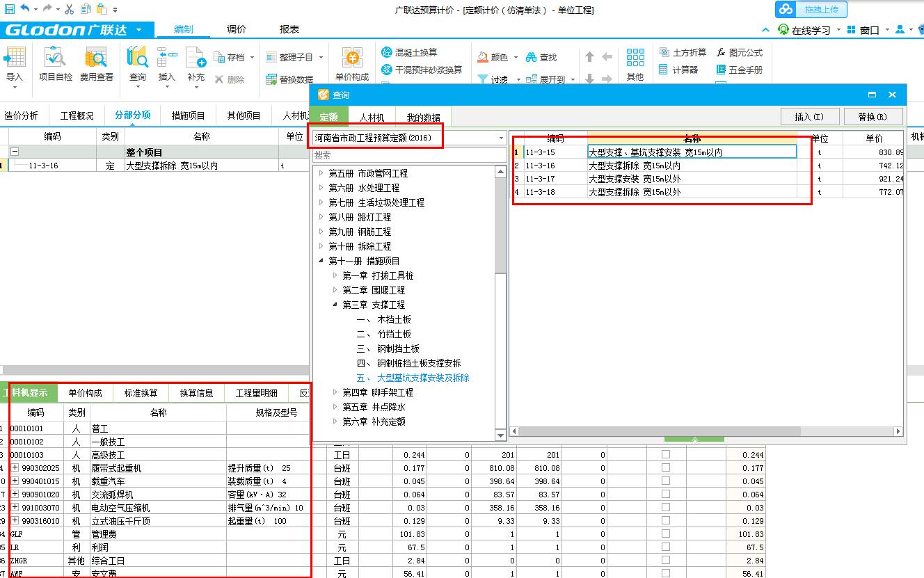Click the 插入(I) button in query dialog
This screenshot has height=578, width=924.
(809, 117)
